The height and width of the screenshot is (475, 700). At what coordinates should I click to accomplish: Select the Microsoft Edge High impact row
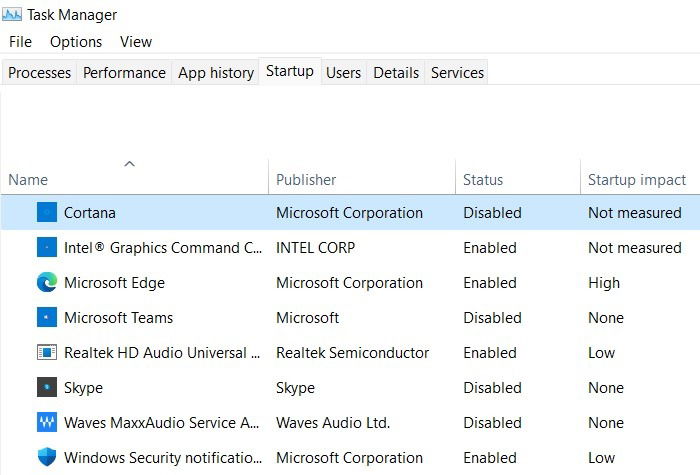click(x=350, y=283)
